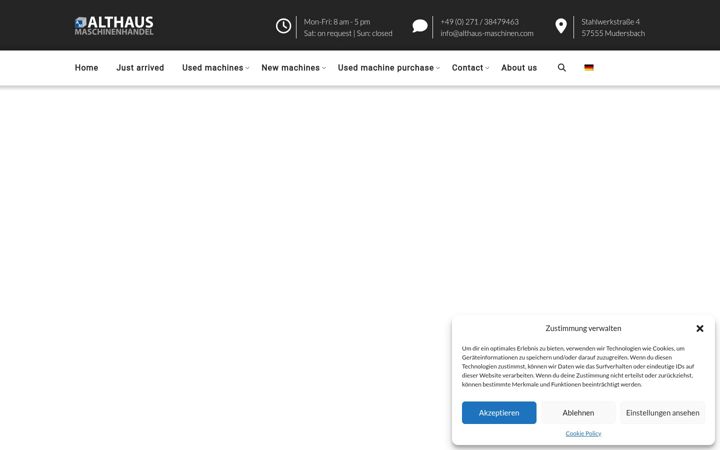The height and width of the screenshot is (450, 720).
Task: Click the Zustimmung verwalten heading
Action: coord(583,328)
